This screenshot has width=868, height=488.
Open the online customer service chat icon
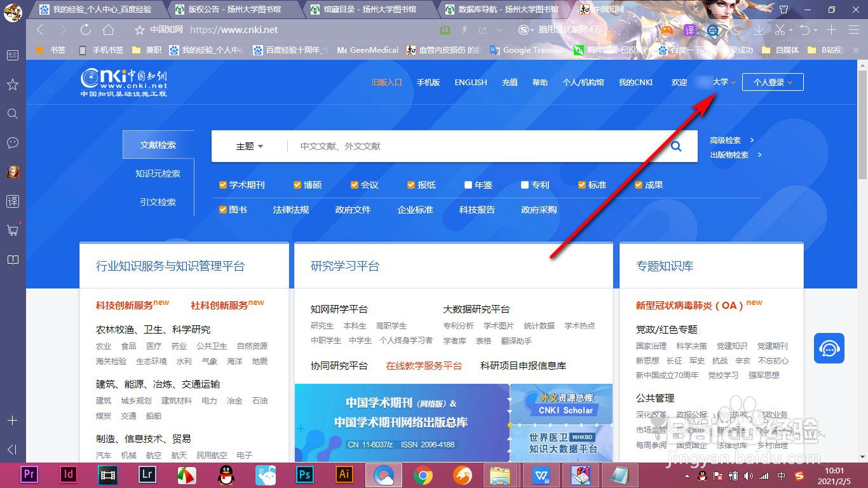pyautogui.click(x=829, y=348)
